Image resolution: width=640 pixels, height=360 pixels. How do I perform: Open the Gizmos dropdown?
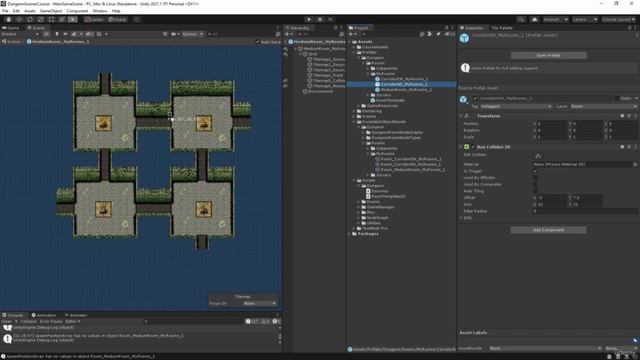pos(193,34)
